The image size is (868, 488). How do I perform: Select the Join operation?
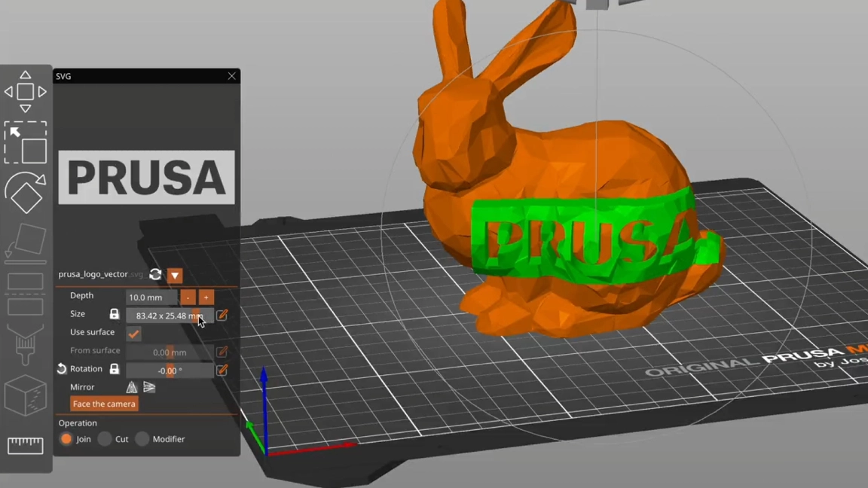point(66,439)
